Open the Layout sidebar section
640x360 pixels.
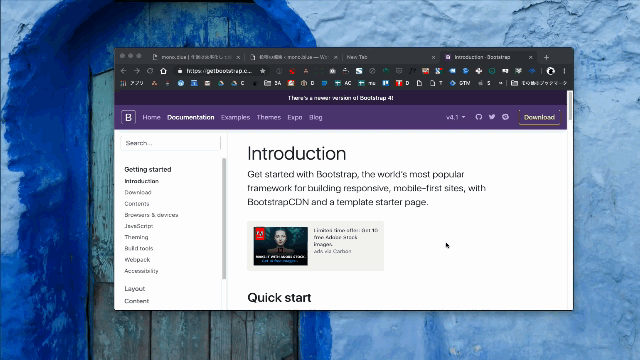pyautogui.click(x=135, y=289)
